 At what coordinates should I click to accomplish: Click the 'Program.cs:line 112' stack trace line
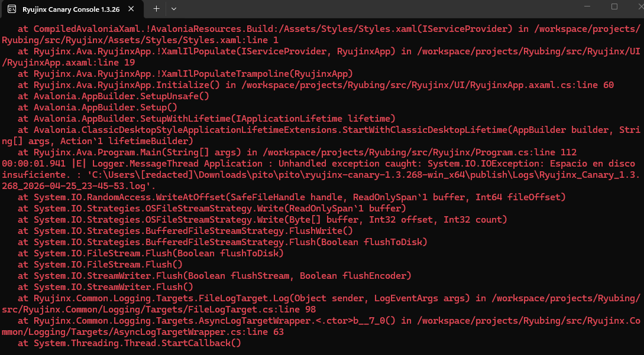click(297, 152)
